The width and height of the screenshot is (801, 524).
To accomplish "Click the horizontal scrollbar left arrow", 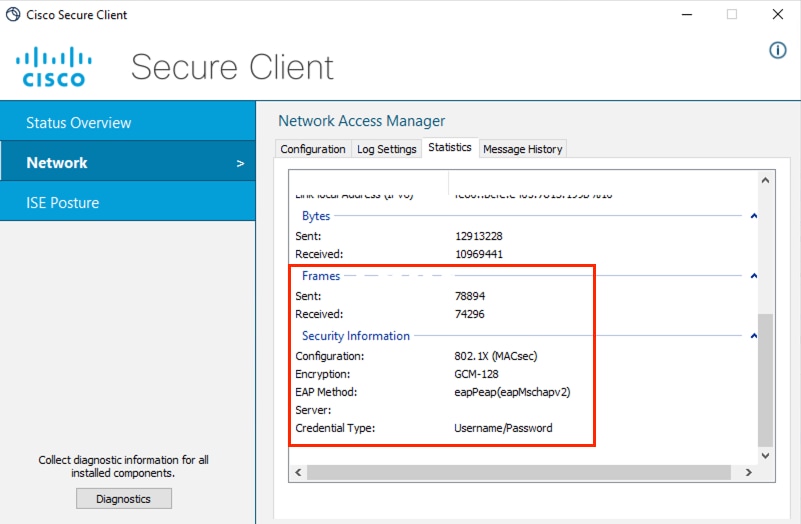I will tap(298, 471).
